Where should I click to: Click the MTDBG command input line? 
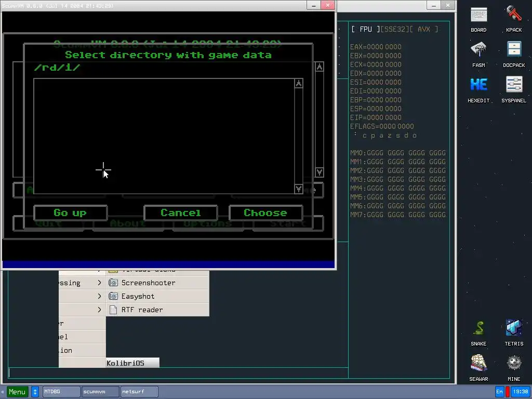178,373
